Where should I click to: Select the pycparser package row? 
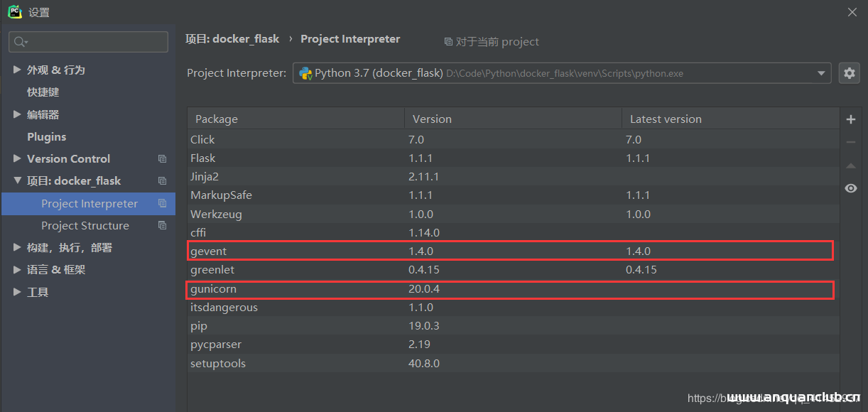click(513, 345)
